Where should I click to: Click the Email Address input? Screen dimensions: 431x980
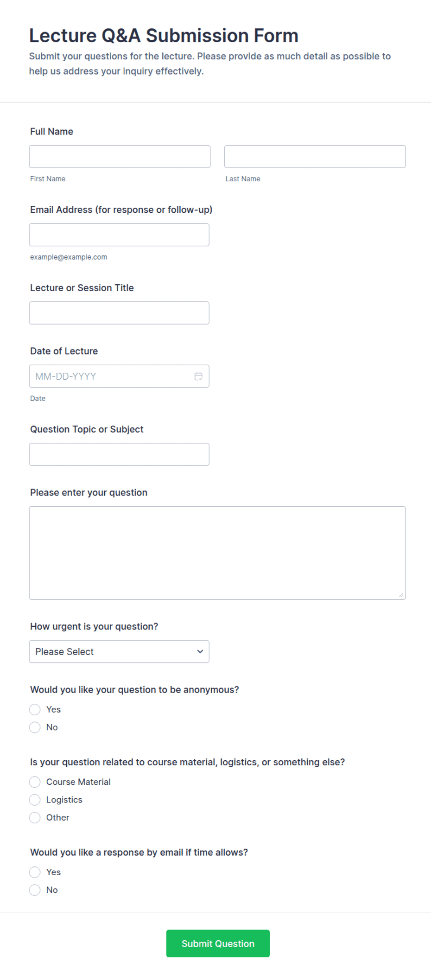click(119, 235)
